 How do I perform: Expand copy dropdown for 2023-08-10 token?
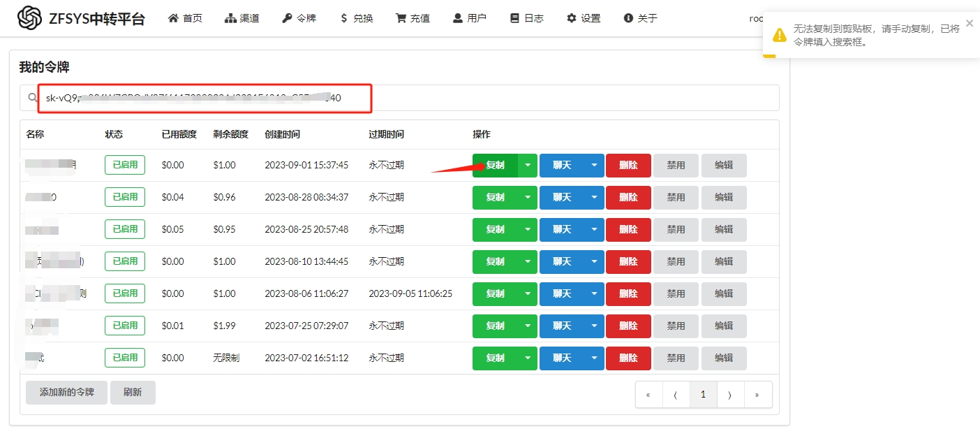coord(528,262)
